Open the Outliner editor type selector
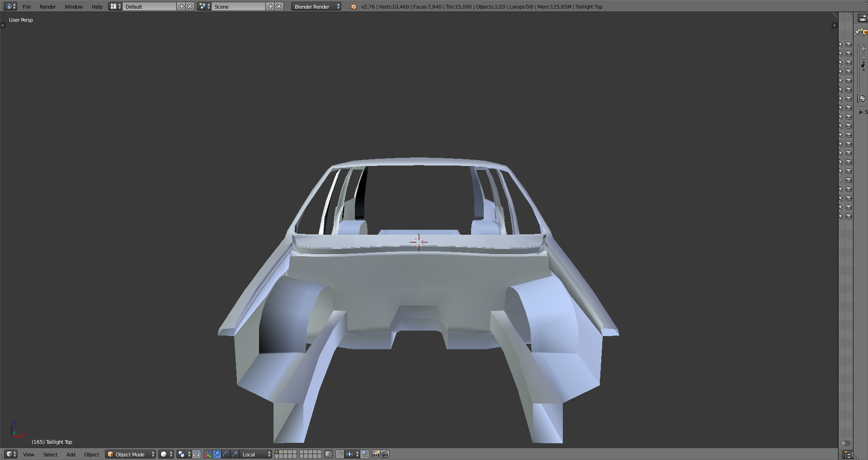Image resolution: width=868 pixels, height=460 pixels. coord(848,455)
